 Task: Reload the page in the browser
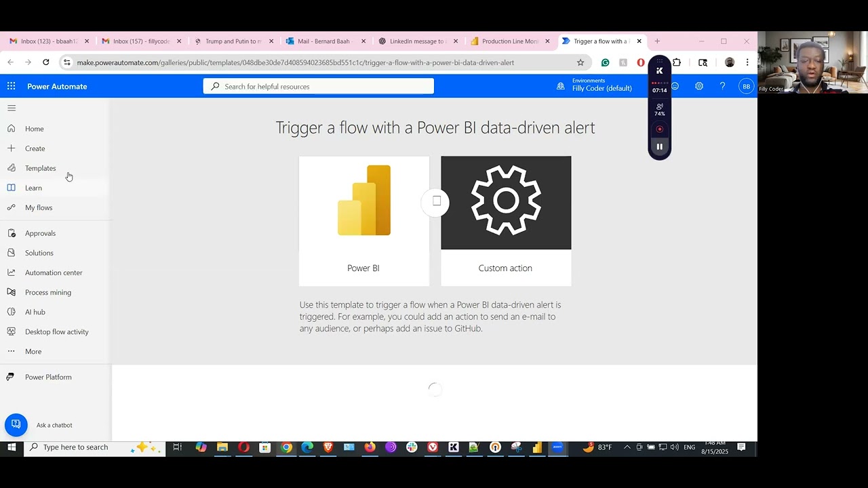click(45, 62)
